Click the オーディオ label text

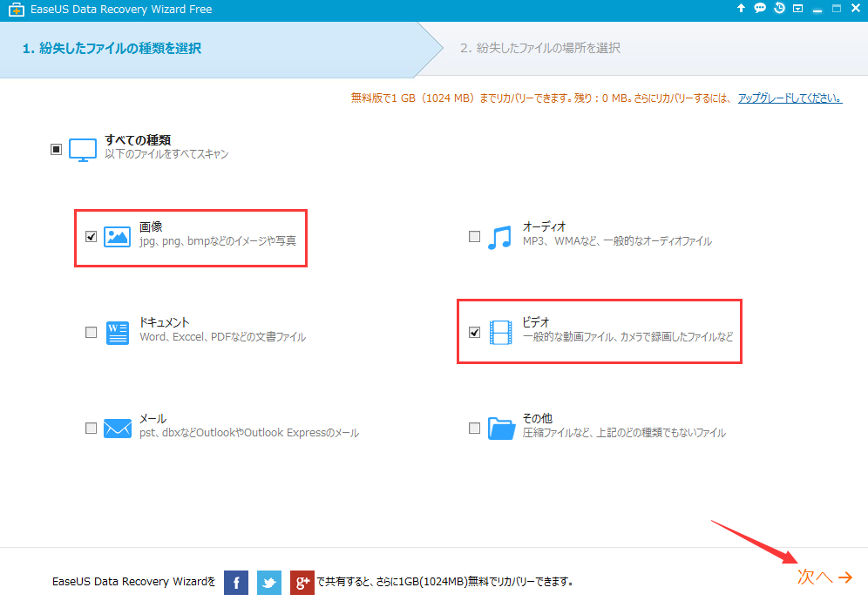pos(544,226)
